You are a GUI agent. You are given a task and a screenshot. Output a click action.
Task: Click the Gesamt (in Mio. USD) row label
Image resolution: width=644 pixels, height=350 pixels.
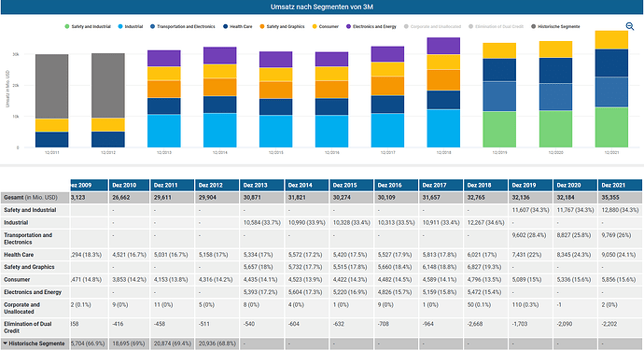tap(31, 198)
